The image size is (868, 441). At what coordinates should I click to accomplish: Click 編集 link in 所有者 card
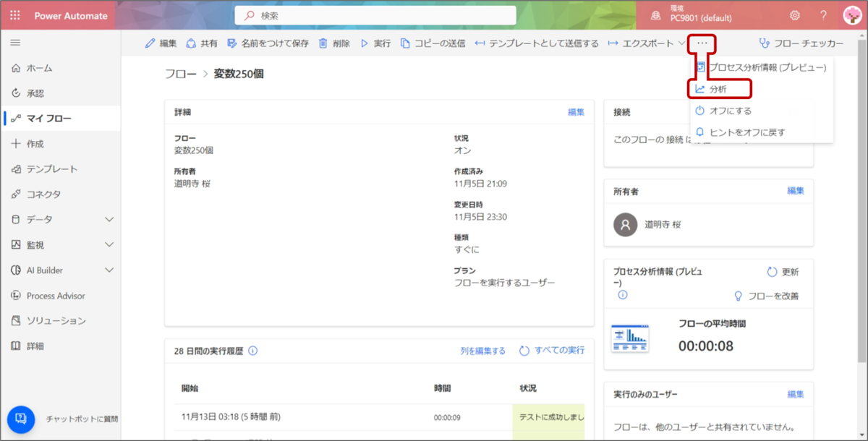pyautogui.click(x=796, y=191)
